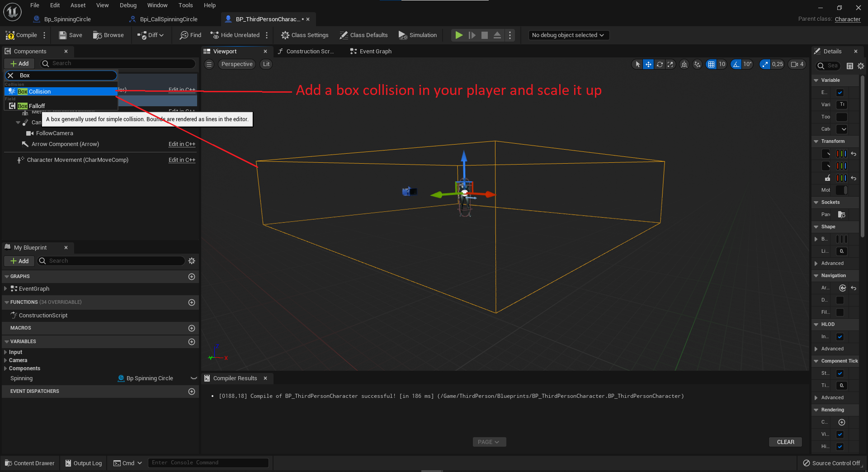
Task: Toggle world/local coordinate space icon
Action: click(x=684, y=64)
